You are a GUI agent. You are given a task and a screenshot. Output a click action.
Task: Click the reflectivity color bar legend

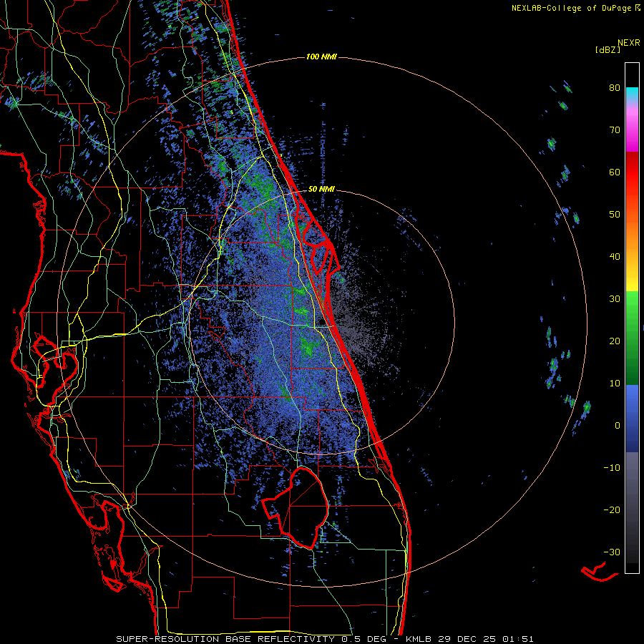(632, 318)
